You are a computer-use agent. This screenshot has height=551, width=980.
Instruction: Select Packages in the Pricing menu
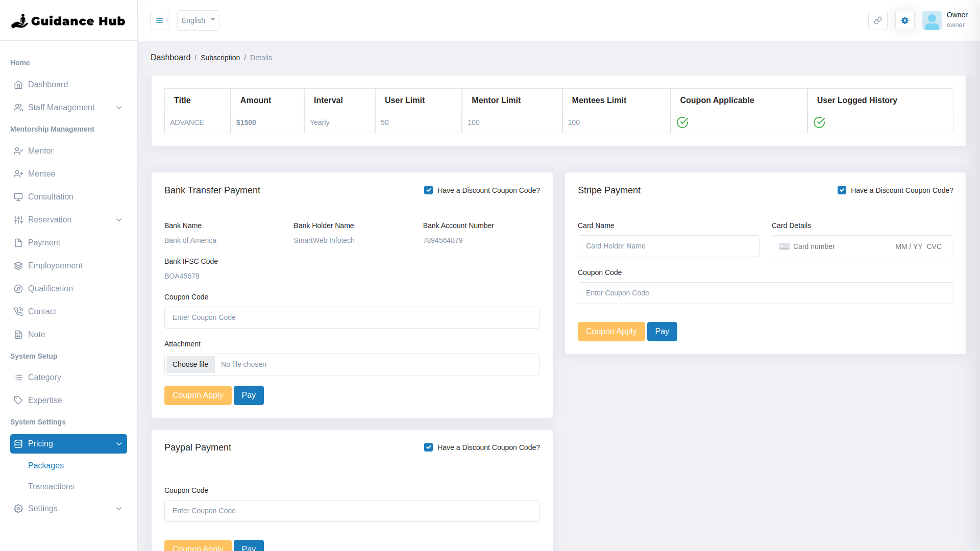46,465
